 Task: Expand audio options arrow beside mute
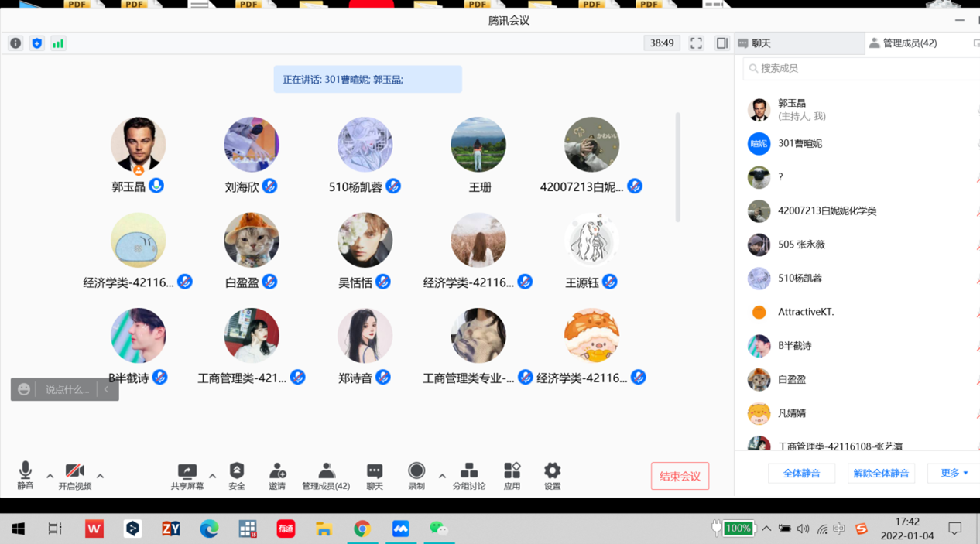(50, 476)
